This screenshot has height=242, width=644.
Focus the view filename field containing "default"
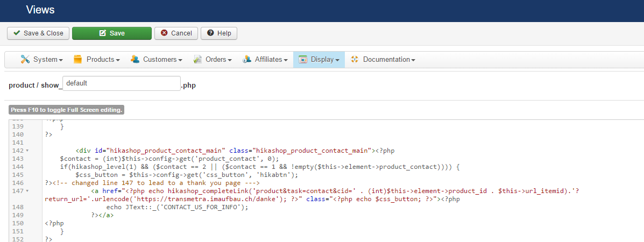click(122, 84)
